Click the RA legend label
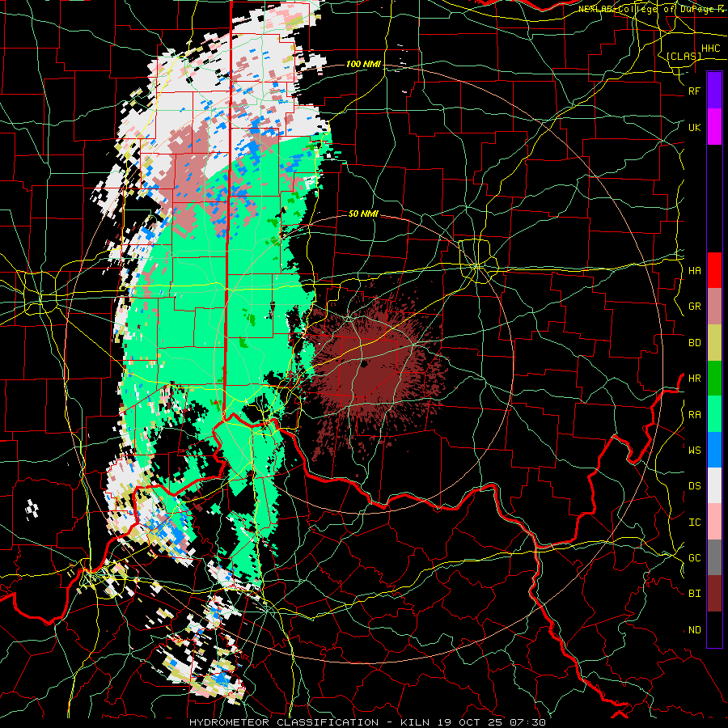 point(694,415)
